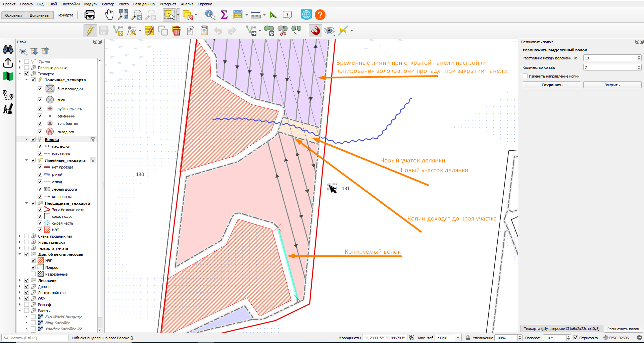Click the upload arrow sidebar icon
The width and height of the screenshot is (644, 343).
(x=8, y=63)
